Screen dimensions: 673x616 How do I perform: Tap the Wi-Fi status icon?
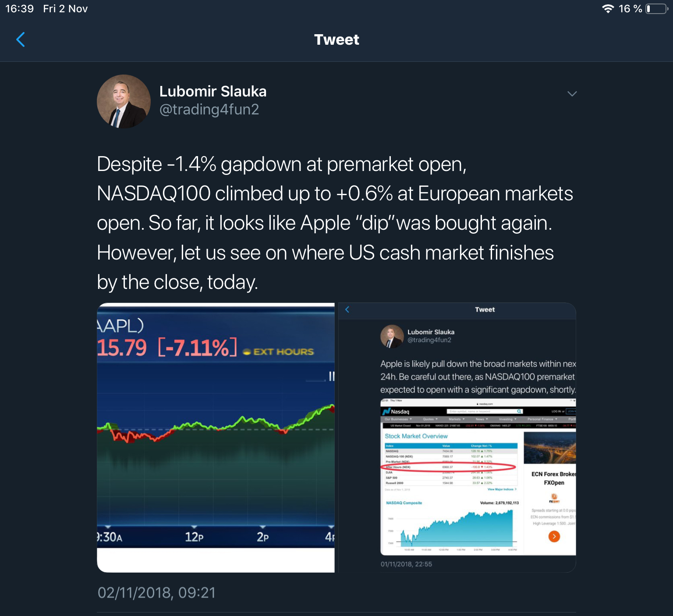pos(608,9)
